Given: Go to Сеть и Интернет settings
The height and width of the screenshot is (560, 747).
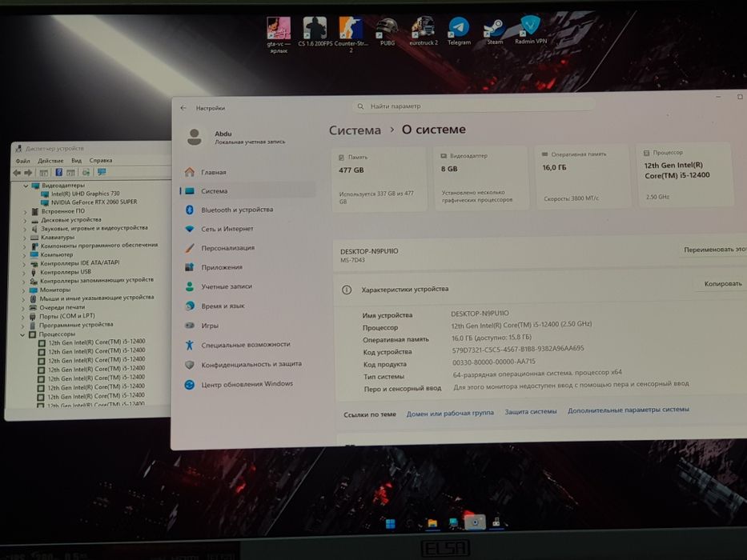Looking at the screenshot, I should click(x=227, y=229).
